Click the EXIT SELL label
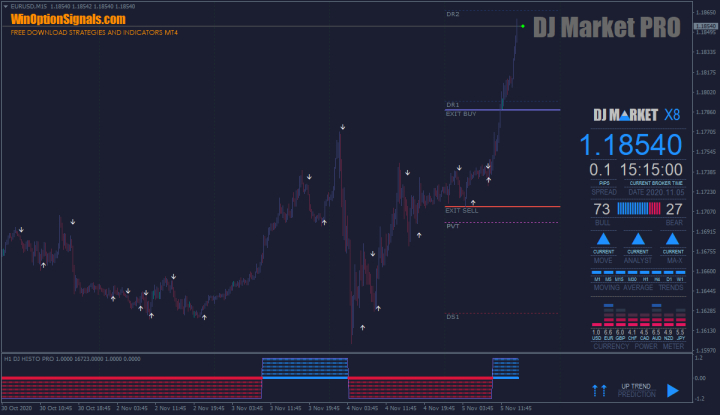 click(462, 211)
